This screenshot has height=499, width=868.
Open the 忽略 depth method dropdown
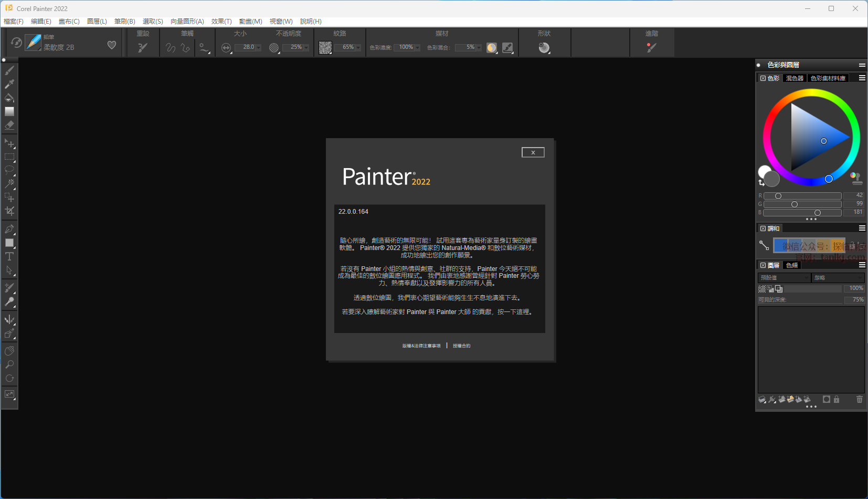click(838, 278)
